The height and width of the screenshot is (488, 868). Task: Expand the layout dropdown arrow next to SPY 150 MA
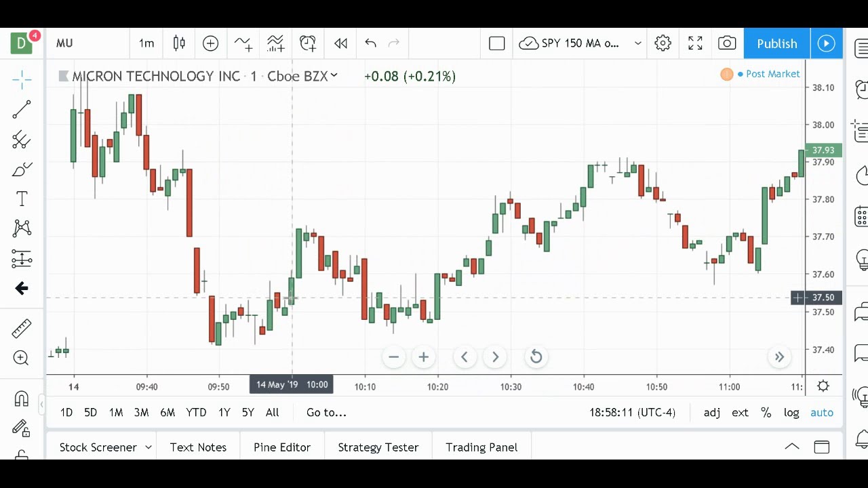click(x=638, y=43)
